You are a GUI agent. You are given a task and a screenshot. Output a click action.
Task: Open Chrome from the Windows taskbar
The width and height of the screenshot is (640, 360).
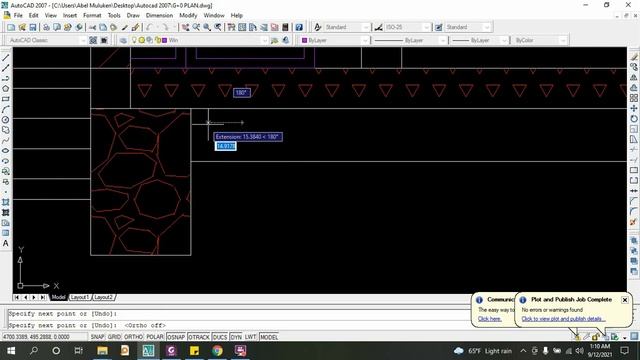[x=217, y=351]
